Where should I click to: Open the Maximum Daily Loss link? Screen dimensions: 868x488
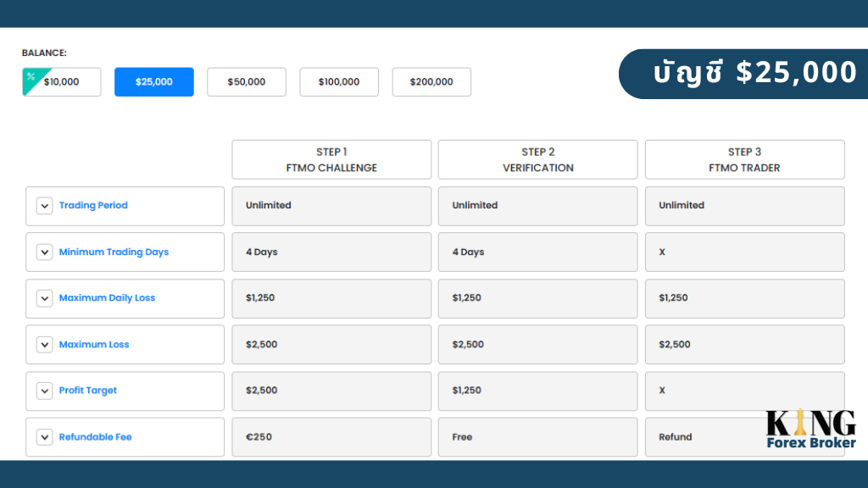(107, 297)
